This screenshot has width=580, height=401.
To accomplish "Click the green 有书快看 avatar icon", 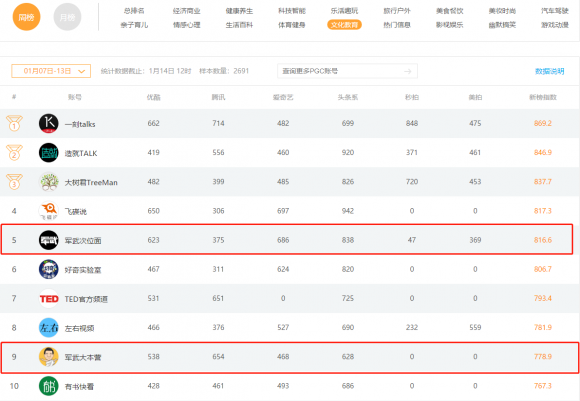I will 48,386.
